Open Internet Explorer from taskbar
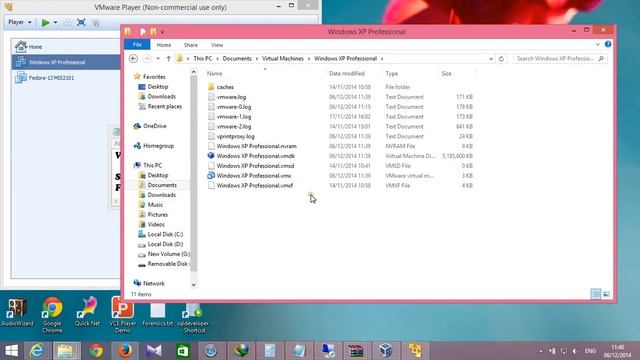Image resolution: width=640 pixels, height=360 pixels. point(36,351)
